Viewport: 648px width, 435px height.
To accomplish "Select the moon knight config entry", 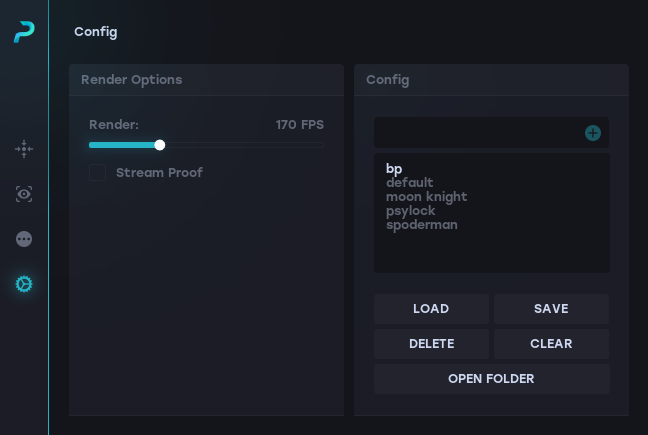I will 426,197.
